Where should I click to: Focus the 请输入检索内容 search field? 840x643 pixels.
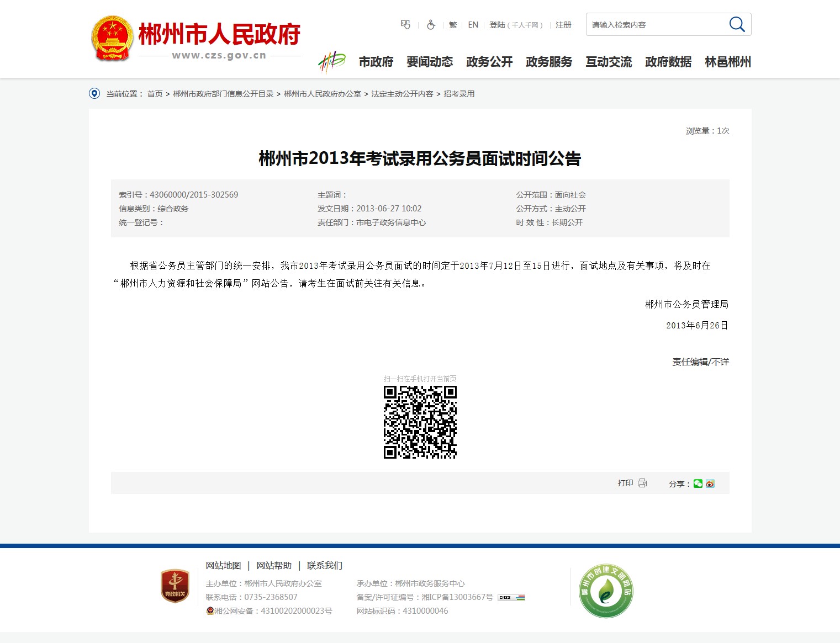pyautogui.click(x=654, y=25)
